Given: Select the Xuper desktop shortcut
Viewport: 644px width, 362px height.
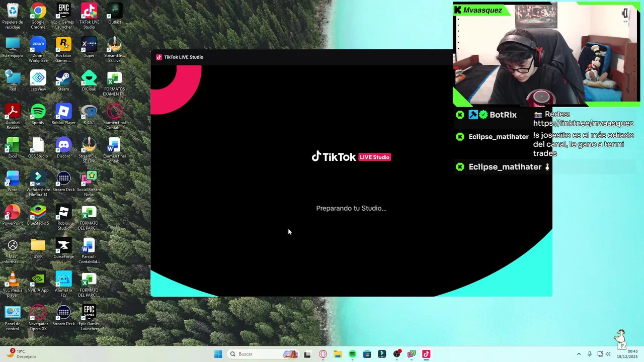Looking at the screenshot, I should tap(89, 47).
